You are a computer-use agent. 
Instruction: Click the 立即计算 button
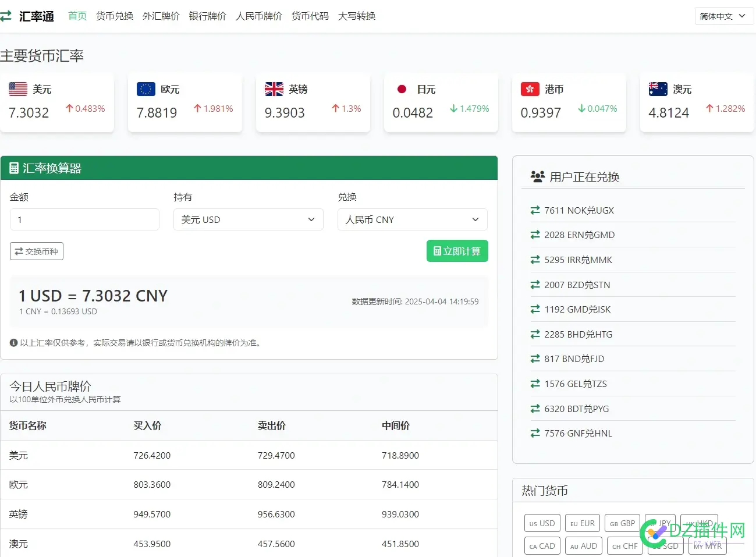tap(457, 251)
